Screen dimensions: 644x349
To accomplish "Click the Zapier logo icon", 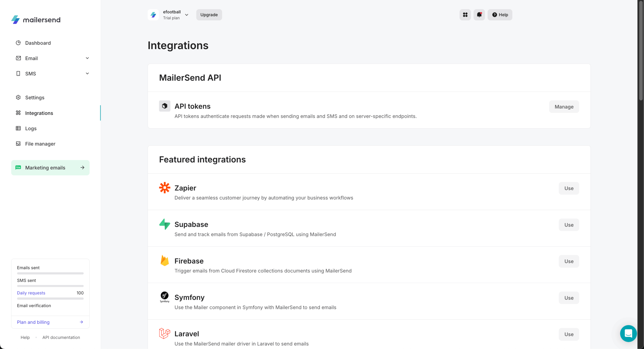I will 165,188.
